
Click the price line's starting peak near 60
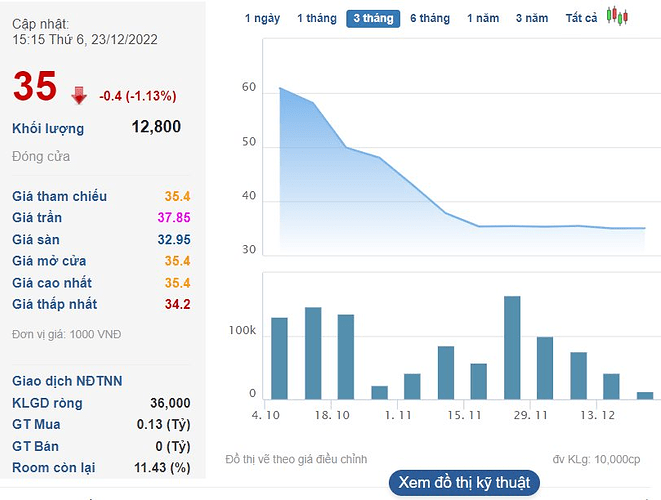pos(280,88)
